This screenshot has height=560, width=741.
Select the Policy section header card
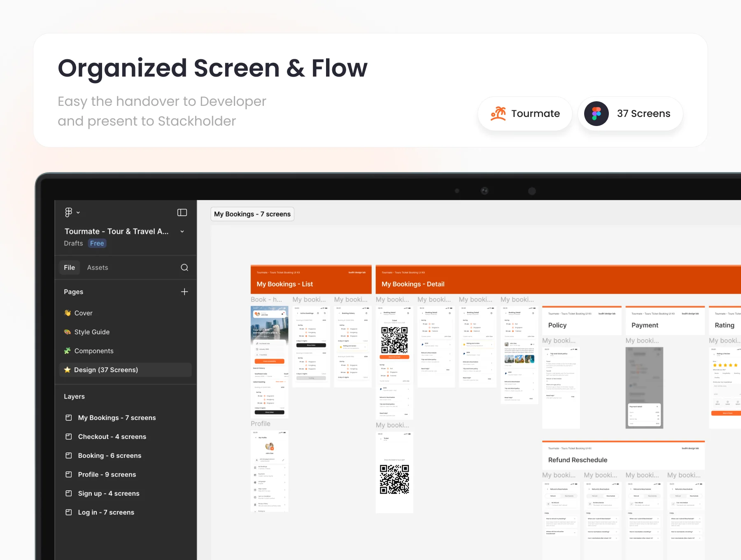[582, 320]
